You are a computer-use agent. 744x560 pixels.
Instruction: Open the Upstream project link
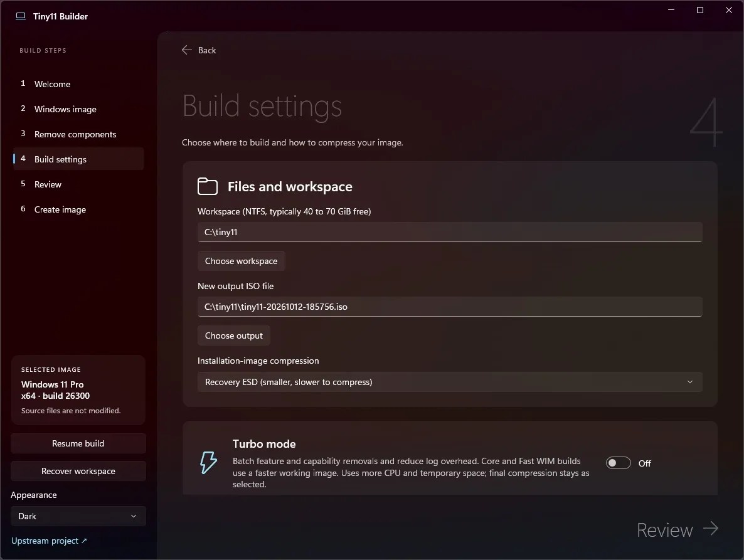[x=49, y=541]
